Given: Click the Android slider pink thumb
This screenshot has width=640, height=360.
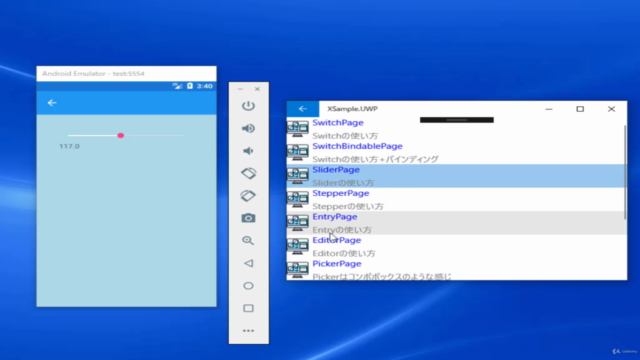Looking at the screenshot, I should (x=120, y=136).
